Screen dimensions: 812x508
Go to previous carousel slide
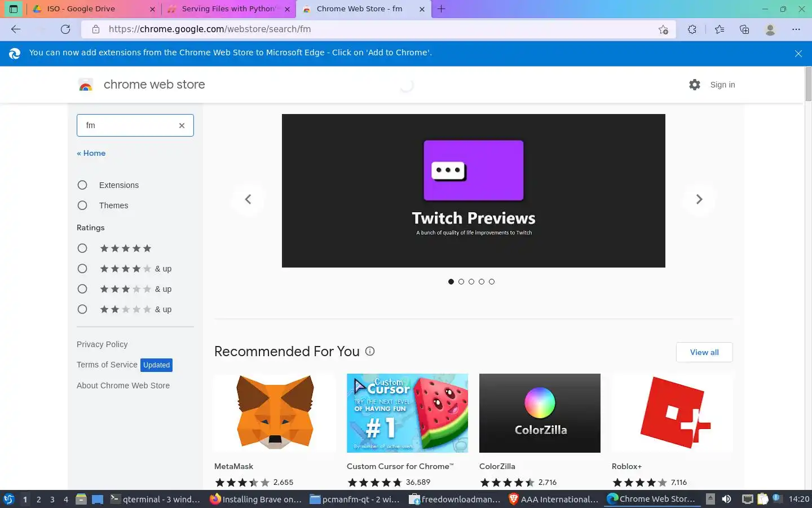(x=248, y=199)
